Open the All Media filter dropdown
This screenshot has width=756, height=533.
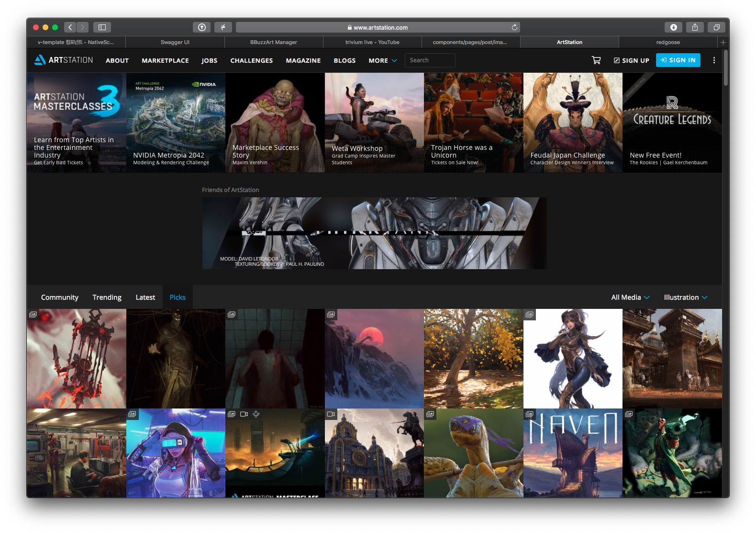[630, 297]
